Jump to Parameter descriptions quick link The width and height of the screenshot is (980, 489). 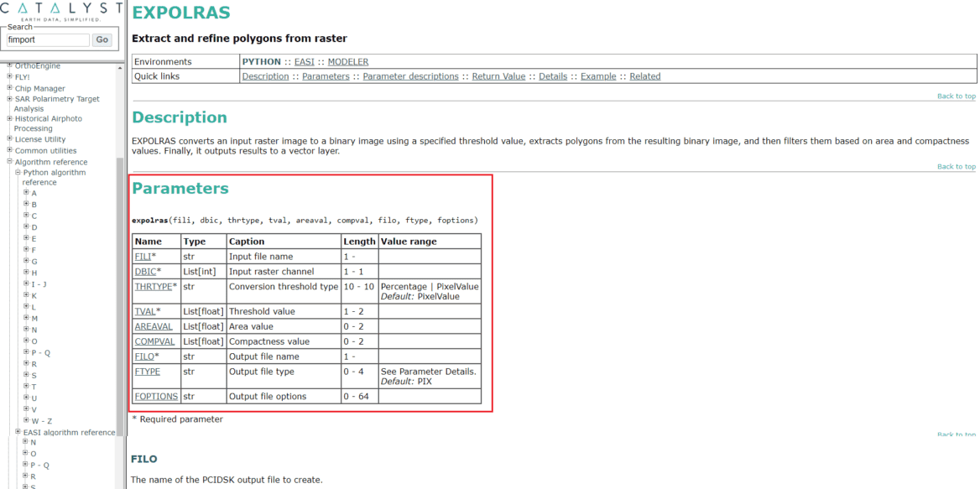(x=410, y=76)
